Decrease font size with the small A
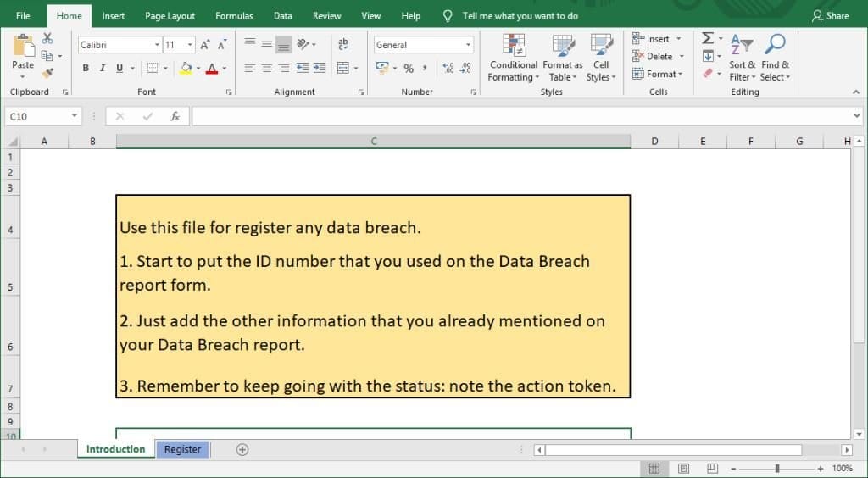 pos(222,45)
